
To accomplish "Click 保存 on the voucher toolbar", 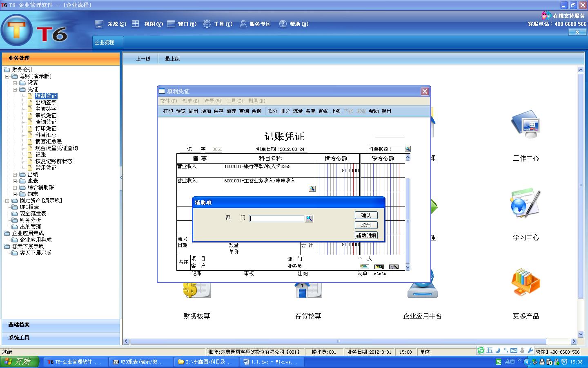I will pos(219,111).
